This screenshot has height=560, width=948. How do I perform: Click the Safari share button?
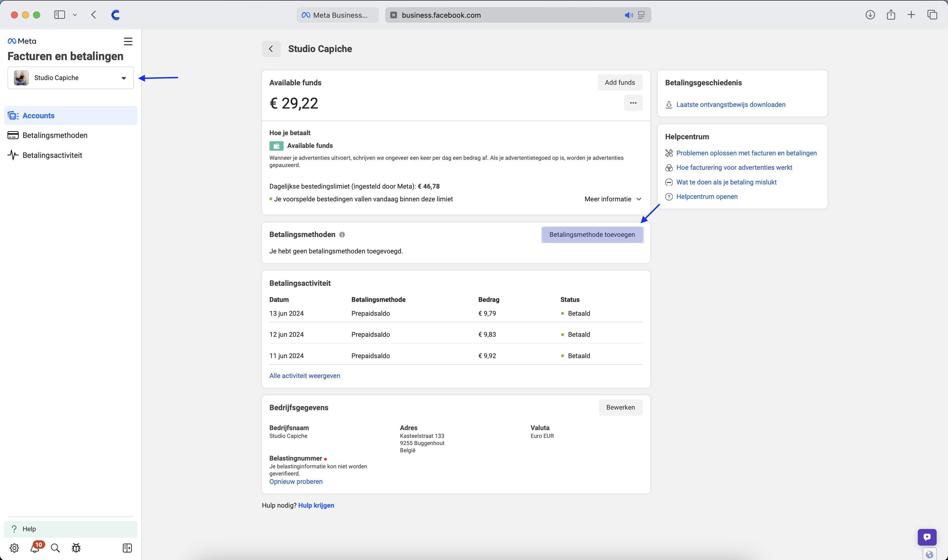[891, 14]
